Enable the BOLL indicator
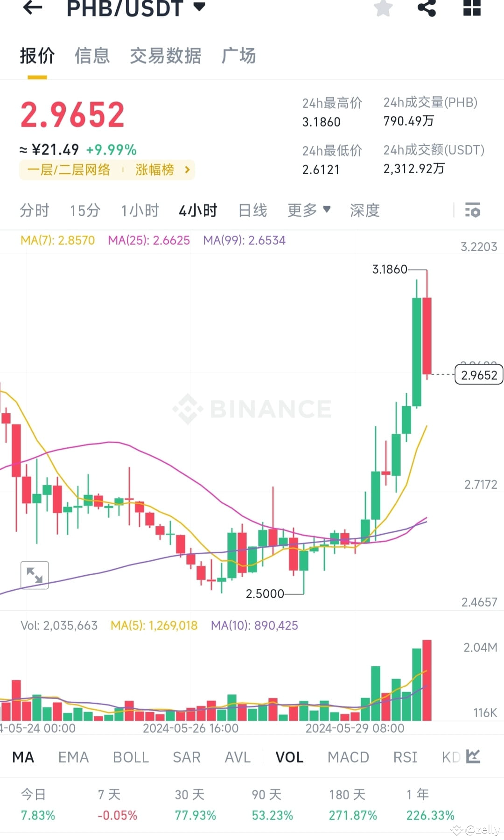The width and height of the screenshot is (504, 840). point(131,757)
